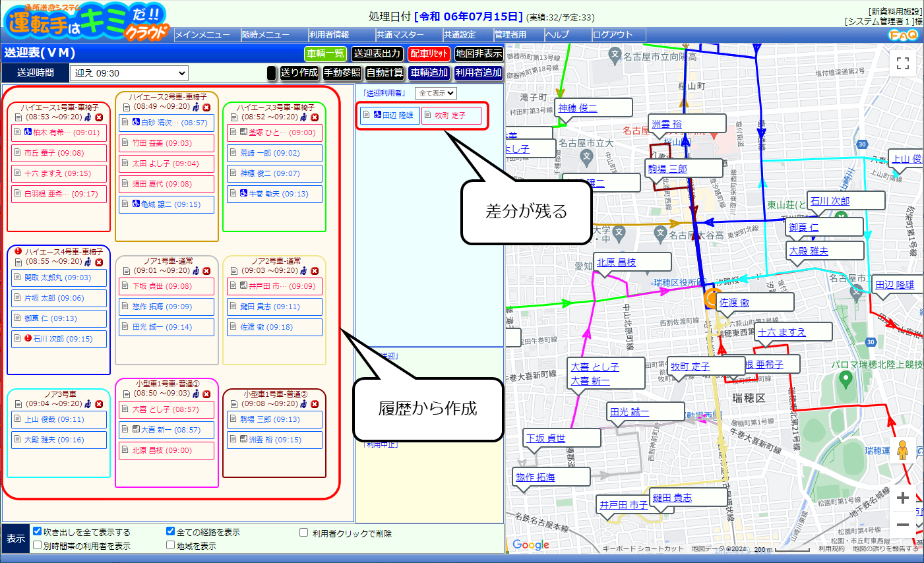Uncheck 全ての経路を表示 checkbox
924x563 pixels.
(x=171, y=531)
